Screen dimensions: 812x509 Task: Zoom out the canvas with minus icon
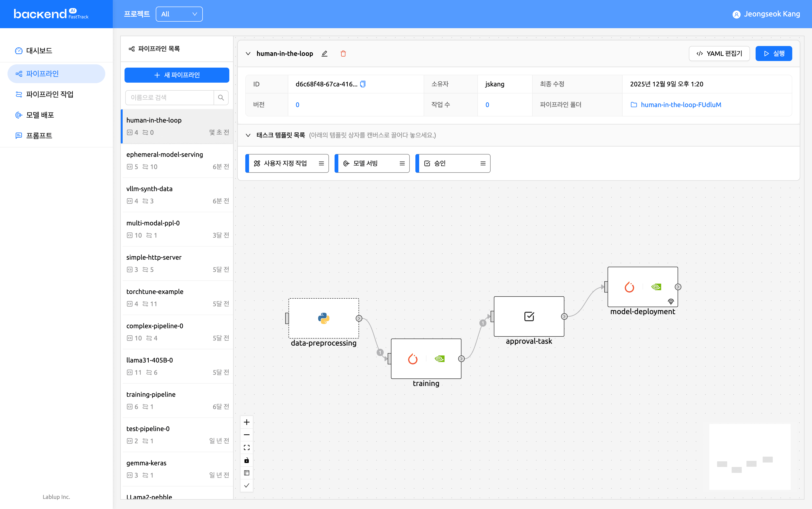pyautogui.click(x=246, y=435)
